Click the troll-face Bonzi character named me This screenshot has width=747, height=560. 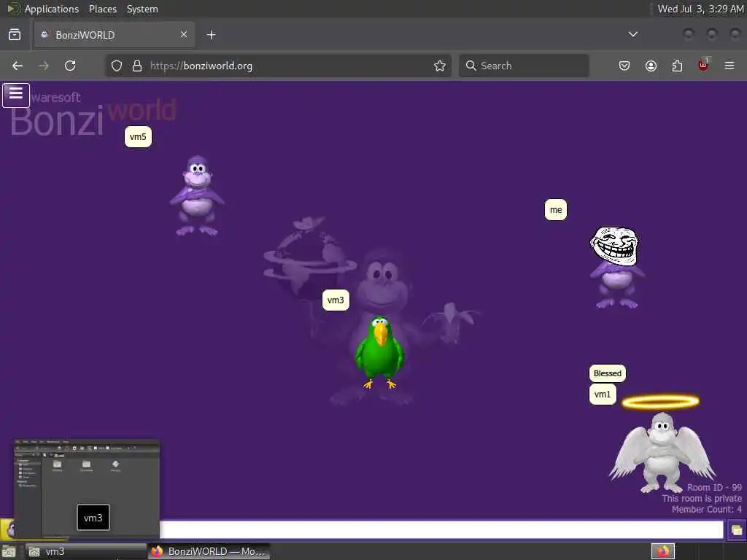[x=616, y=267]
